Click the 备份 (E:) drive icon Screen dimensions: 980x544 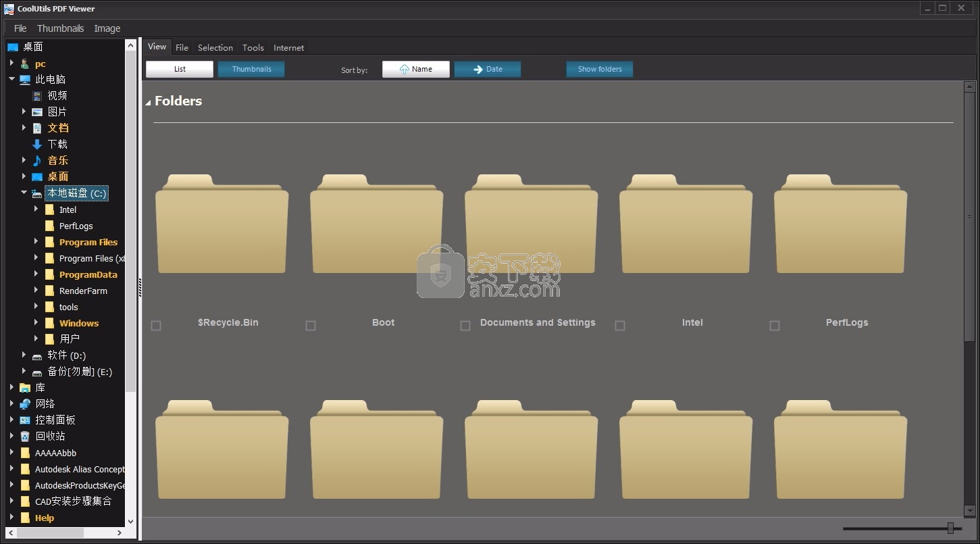tap(37, 372)
